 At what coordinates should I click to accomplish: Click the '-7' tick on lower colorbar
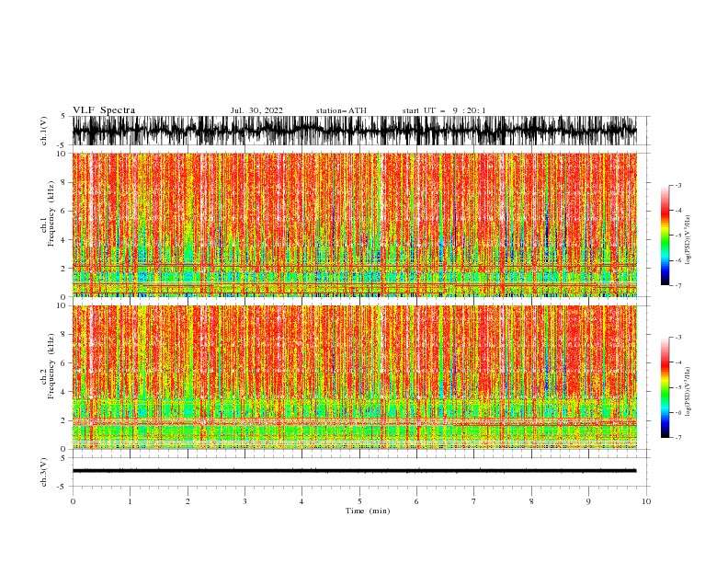tap(678, 437)
